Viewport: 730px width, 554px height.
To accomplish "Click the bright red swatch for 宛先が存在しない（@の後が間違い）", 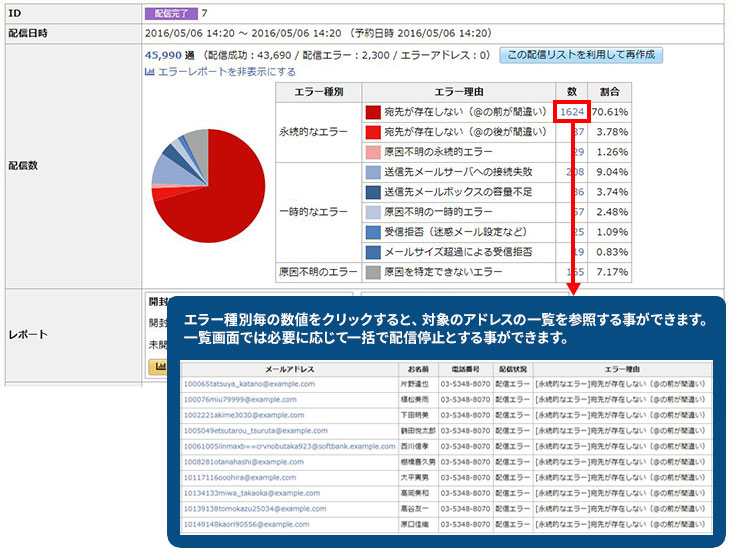I will tap(373, 132).
